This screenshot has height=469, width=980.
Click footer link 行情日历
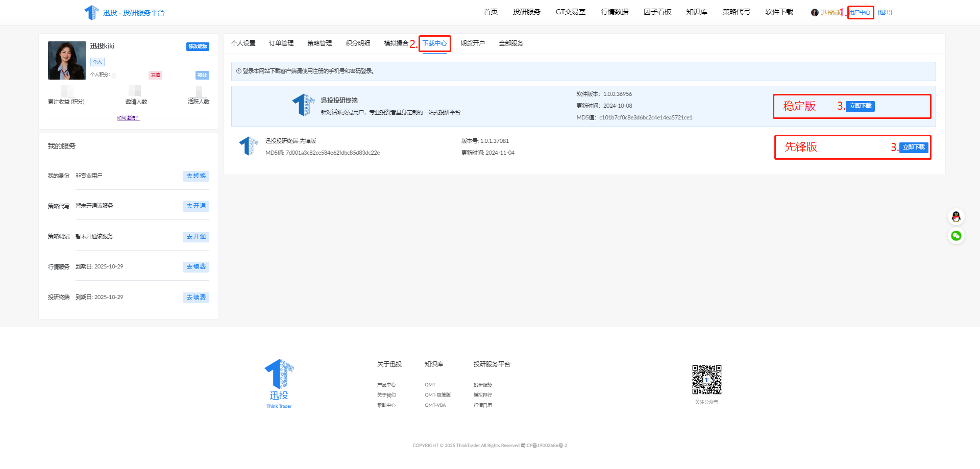click(483, 405)
